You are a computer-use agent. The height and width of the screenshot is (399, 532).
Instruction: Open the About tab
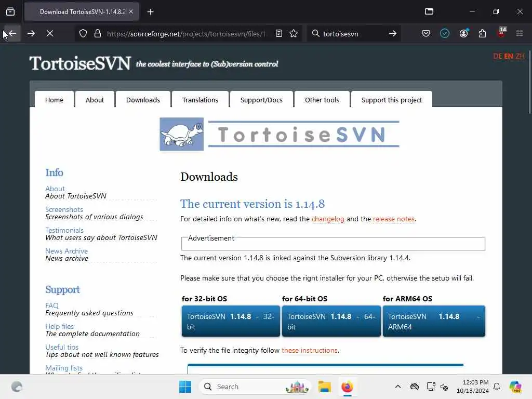tap(95, 100)
